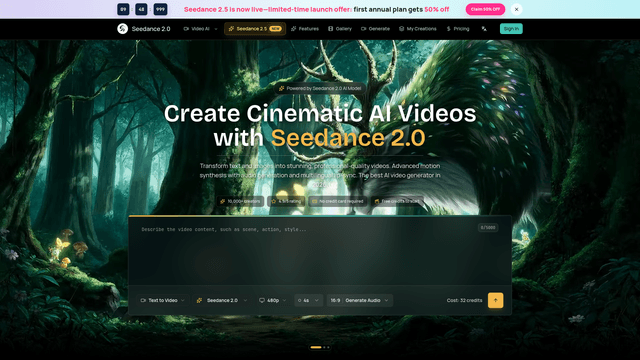This screenshot has height=360, width=640.
Task: Click the star rating badge
Action: pos(286,201)
